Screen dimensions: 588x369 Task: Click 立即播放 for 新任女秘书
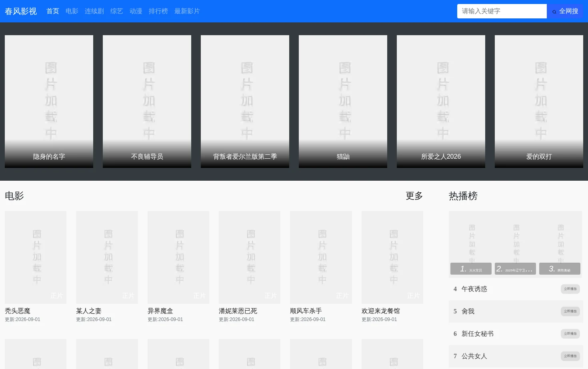(570, 334)
